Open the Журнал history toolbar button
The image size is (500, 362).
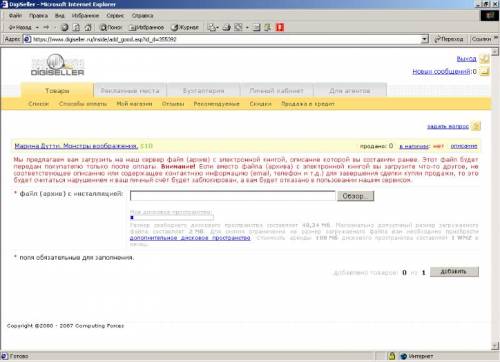(185, 27)
